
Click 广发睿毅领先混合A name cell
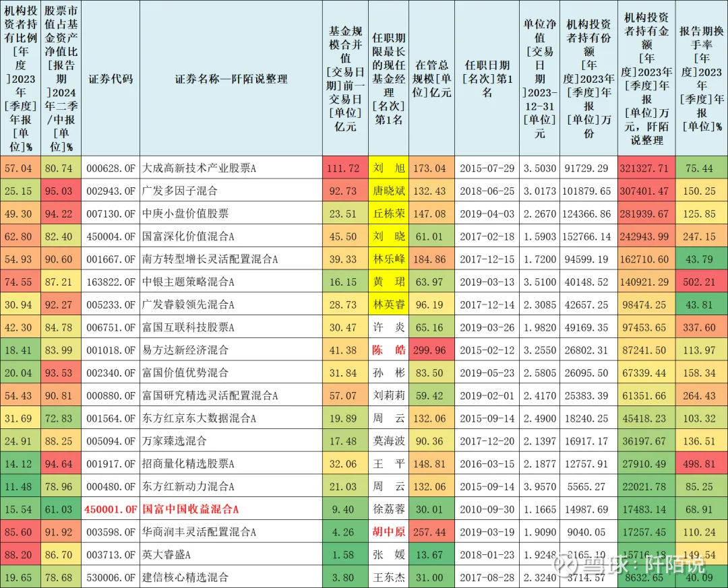tap(231, 304)
